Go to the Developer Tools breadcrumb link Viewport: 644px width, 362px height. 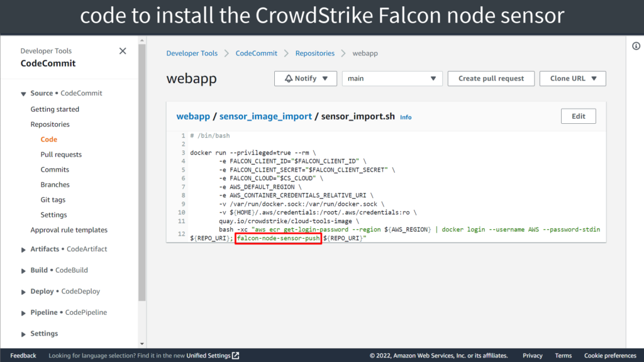click(192, 53)
